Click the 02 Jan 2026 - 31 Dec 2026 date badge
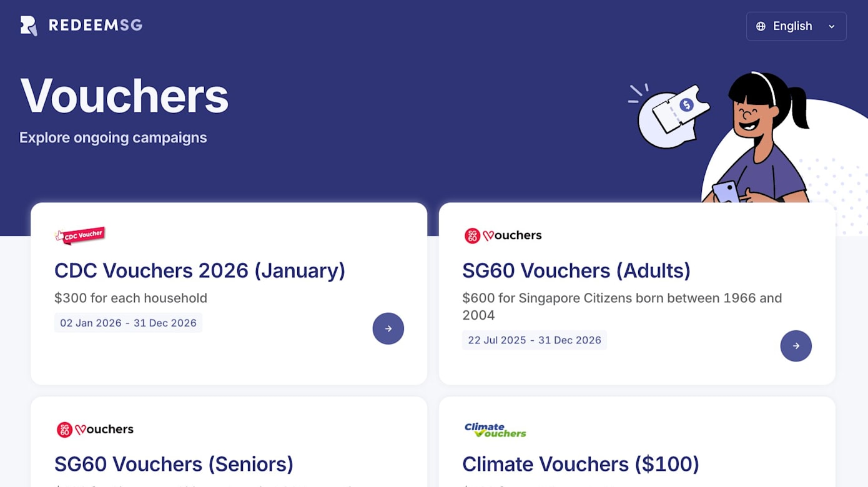 (128, 323)
